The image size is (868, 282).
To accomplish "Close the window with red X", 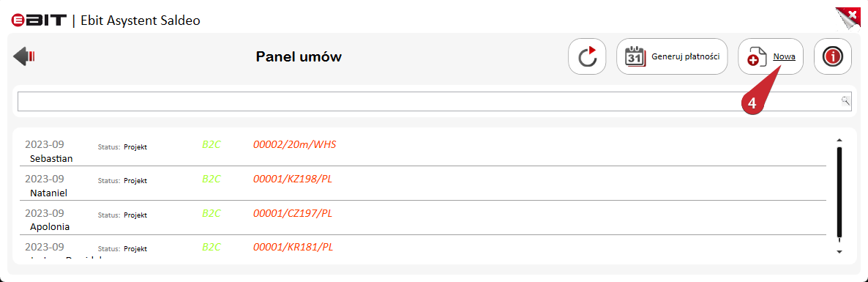I will click(x=850, y=18).
